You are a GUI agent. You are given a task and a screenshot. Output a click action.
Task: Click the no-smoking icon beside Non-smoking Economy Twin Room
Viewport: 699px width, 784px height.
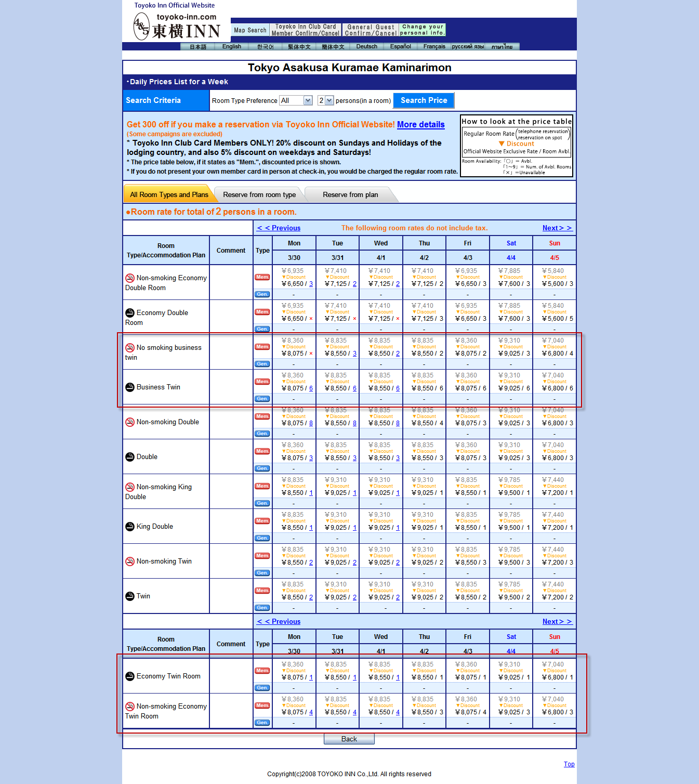click(130, 707)
